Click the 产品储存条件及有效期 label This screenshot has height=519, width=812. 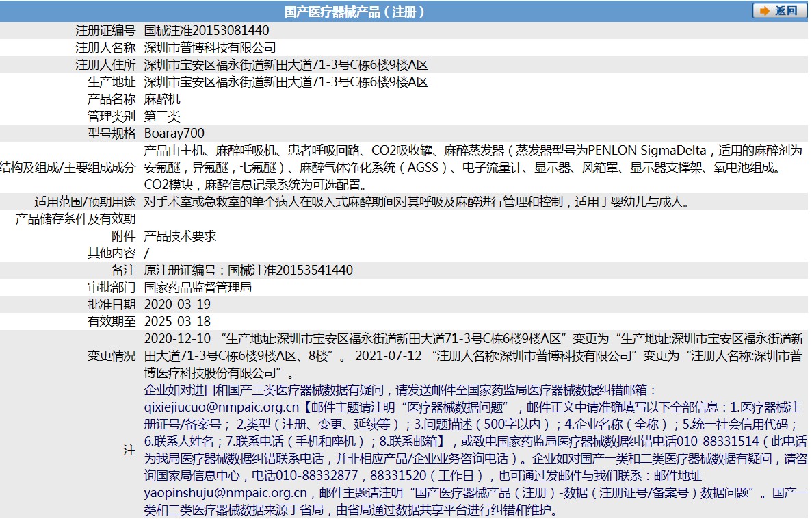(x=76, y=219)
